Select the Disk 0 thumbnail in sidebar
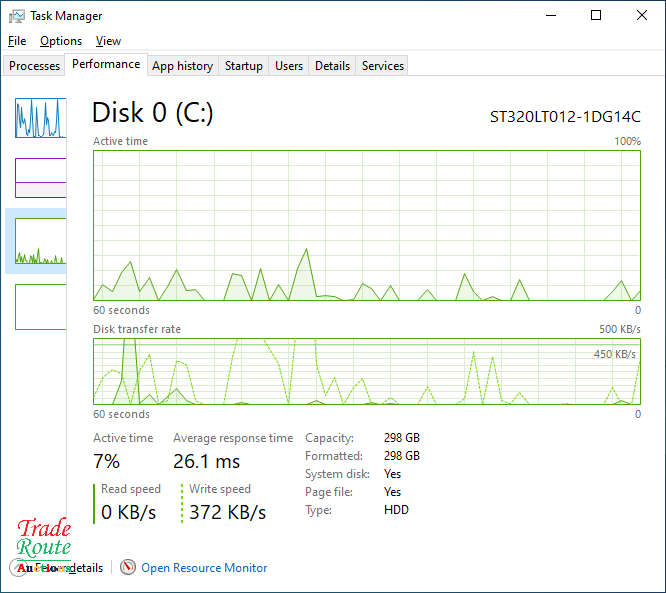 tap(40, 241)
